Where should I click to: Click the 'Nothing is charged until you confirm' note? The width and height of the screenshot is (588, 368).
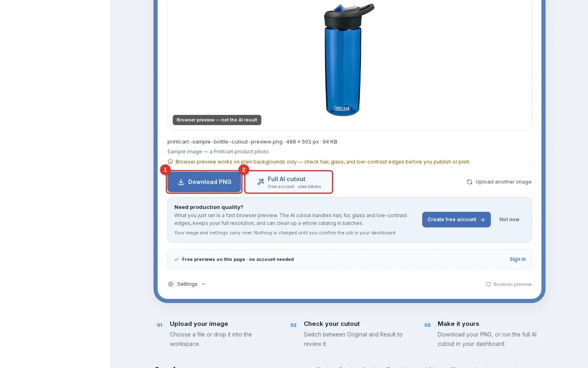(x=325, y=233)
